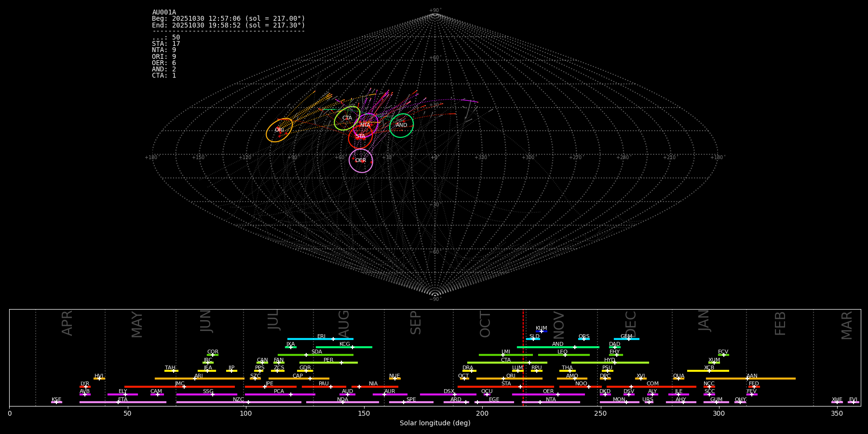Screen dimensions: 868x434
Task: Click the AAN shower bar in the timeline
Action: (751, 379)
